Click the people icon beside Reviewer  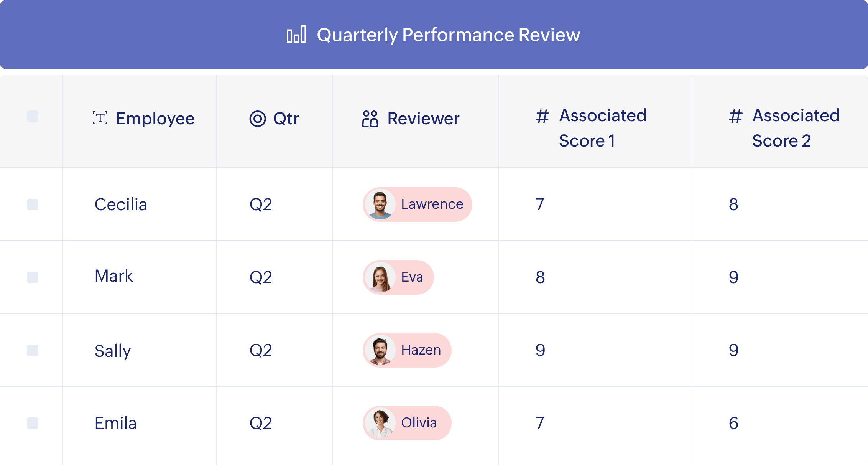[370, 119]
